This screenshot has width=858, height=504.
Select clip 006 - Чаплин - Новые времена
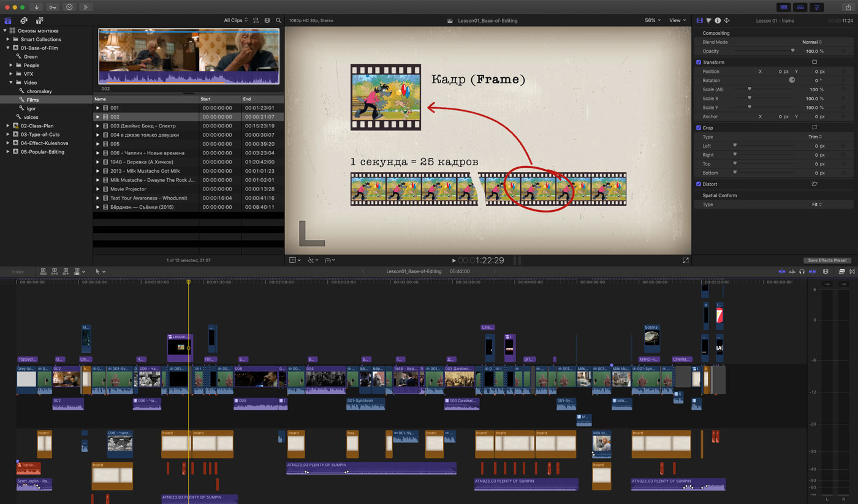click(188, 152)
